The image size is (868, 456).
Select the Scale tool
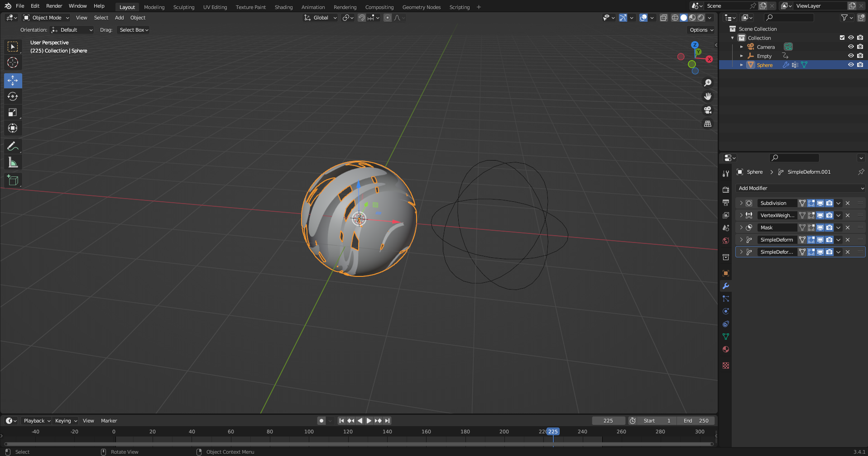[13, 112]
